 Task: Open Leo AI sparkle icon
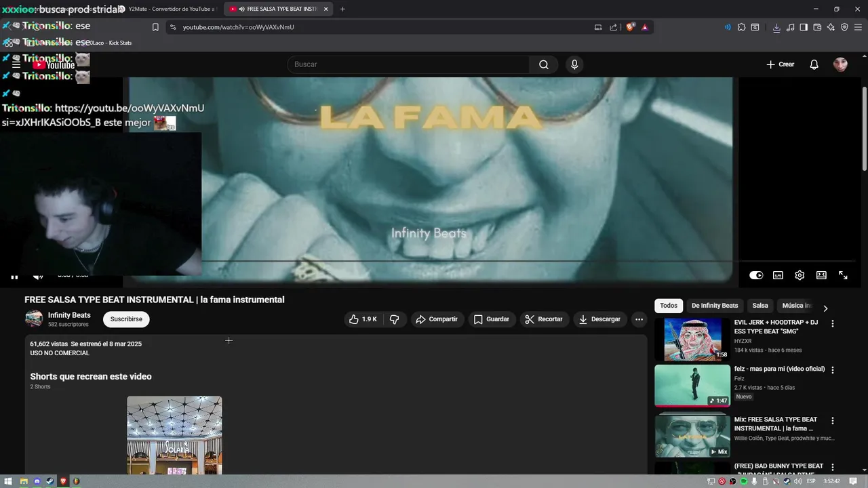pyautogui.click(x=831, y=27)
